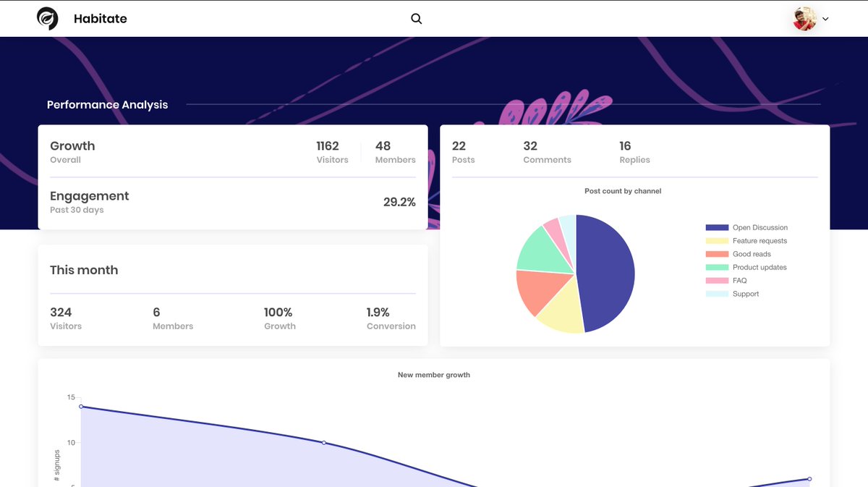Viewport: 868px width, 487px height.
Task: Click the New member growth chart title
Action: coord(434,375)
